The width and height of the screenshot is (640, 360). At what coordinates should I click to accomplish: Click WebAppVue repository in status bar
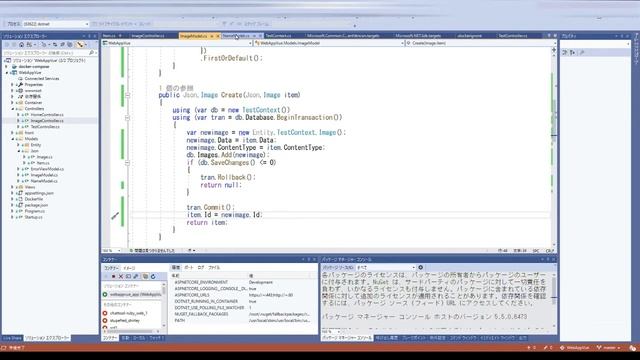point(575,348)
